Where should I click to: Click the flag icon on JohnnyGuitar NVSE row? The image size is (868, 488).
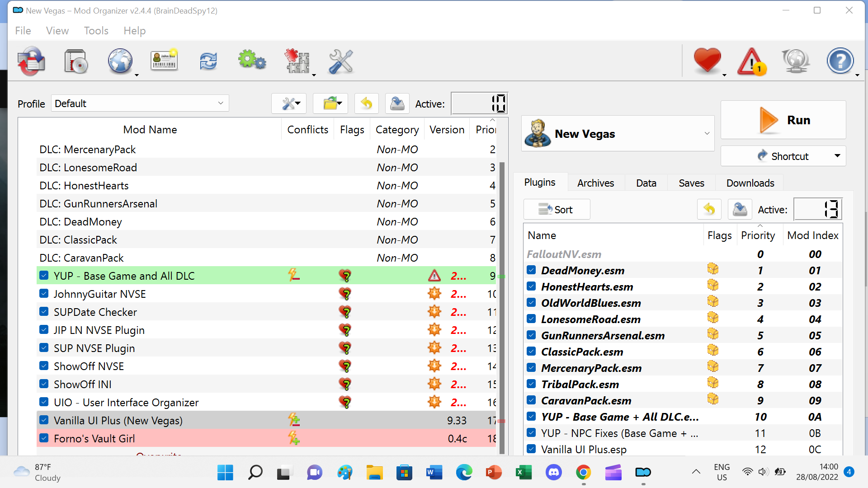point(345,294)
